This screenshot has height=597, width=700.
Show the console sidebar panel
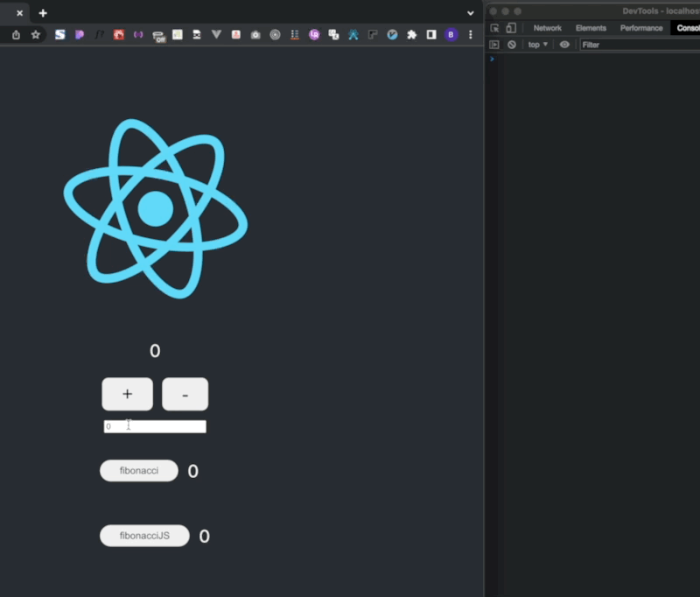(494, 45)
